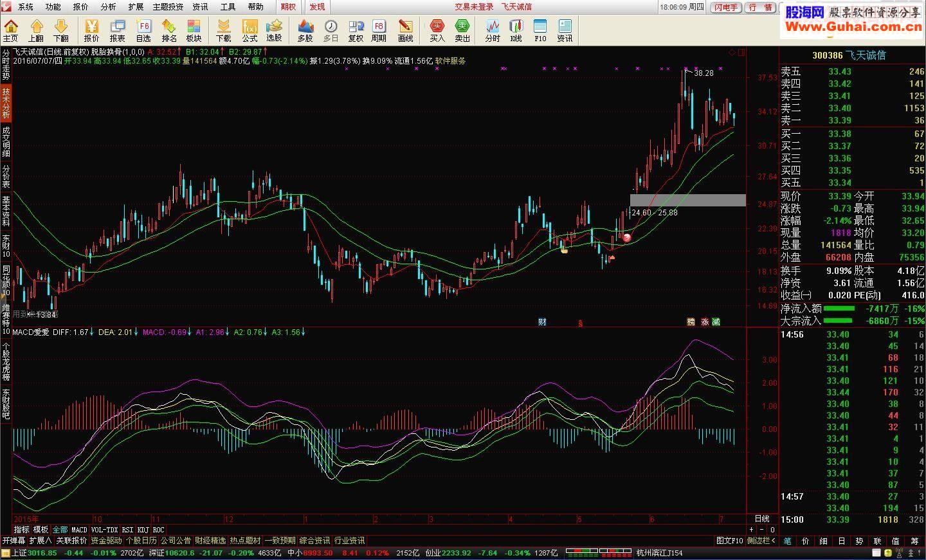Open 自选 F6 watchlist icon
Viewport: 926px width, 560px height.
pyautogui.click(x=143, y=30)
